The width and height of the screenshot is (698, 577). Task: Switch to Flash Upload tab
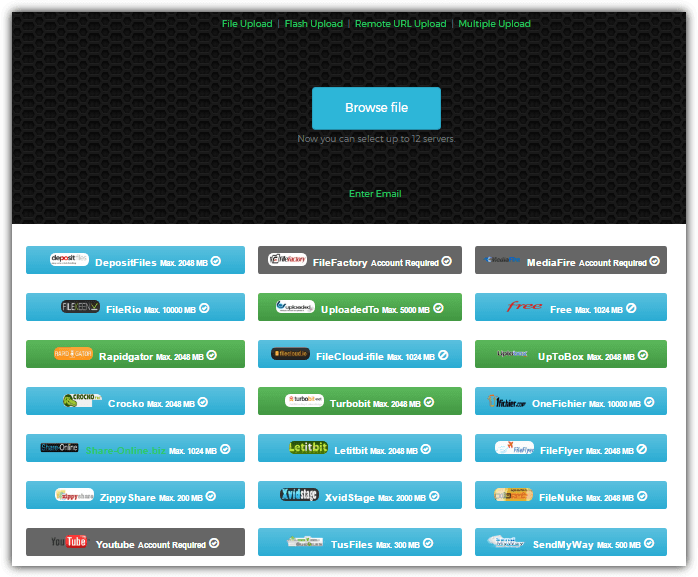coord(314,24)
